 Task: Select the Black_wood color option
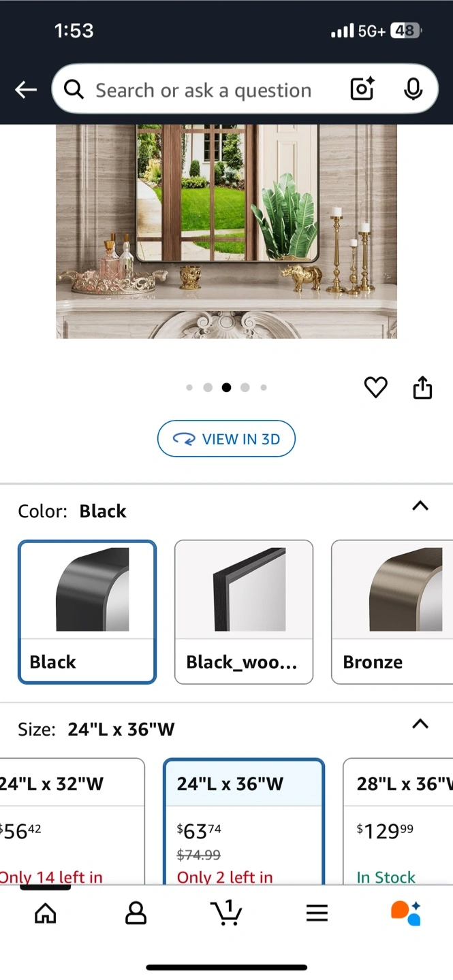244,612
